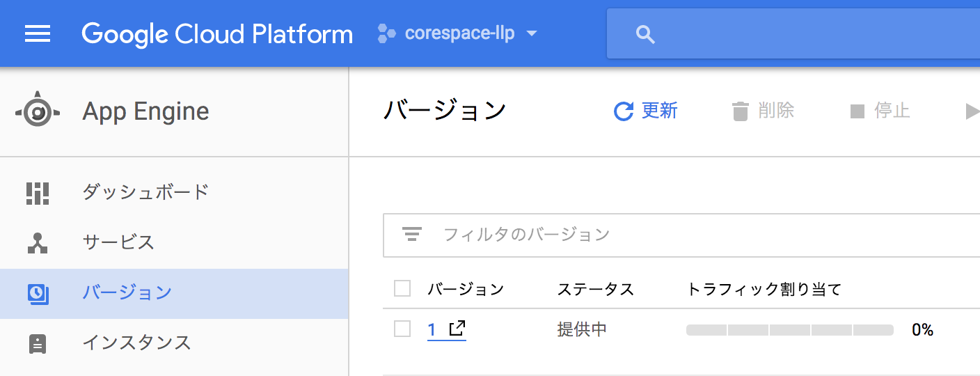Click the サービス services icon
The image size is (980, 376).
[x=38, y=242]
